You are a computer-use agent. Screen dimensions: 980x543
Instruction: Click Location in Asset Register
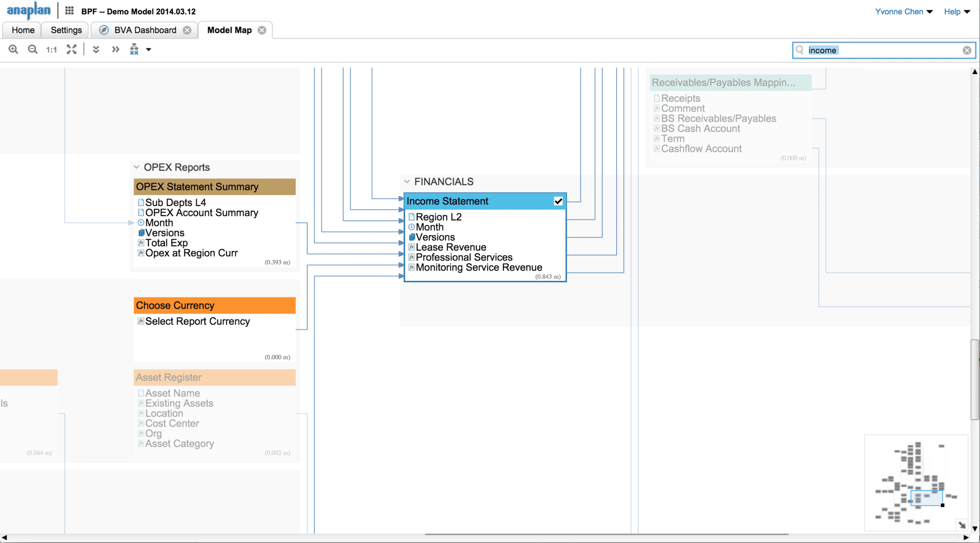tap(164, 414)
